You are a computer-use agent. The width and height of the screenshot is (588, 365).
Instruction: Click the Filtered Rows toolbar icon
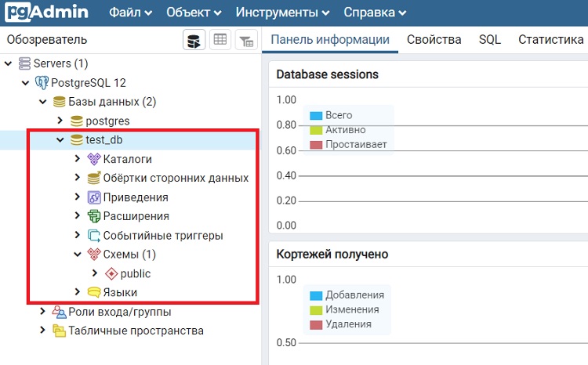point(246,40)
